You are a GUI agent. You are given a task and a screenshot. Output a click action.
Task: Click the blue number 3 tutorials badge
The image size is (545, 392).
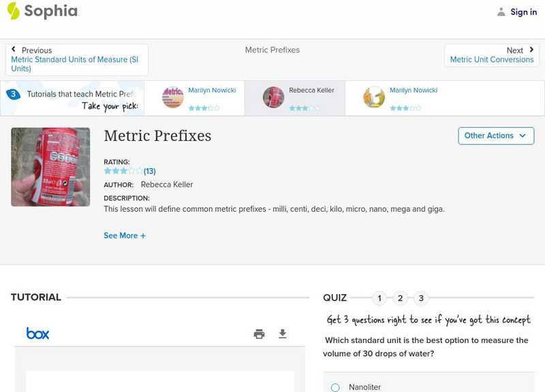pyautogui.click(x=13, y=94)
